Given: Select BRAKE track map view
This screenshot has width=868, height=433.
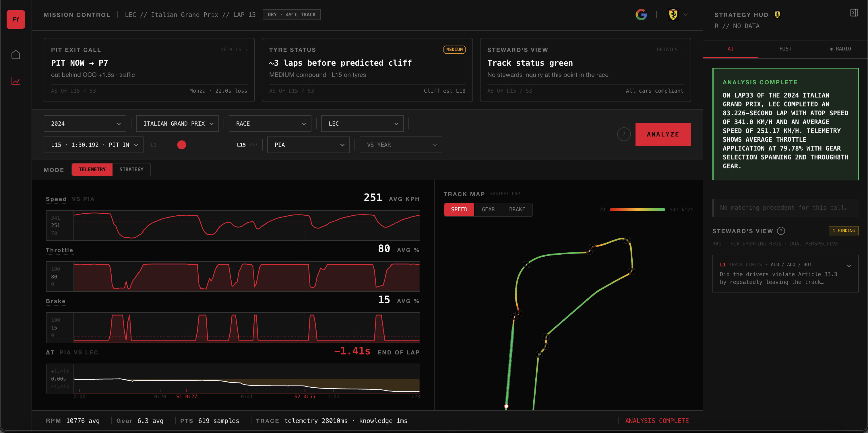Looking at the screenshot, I should (x=517, y=209).
